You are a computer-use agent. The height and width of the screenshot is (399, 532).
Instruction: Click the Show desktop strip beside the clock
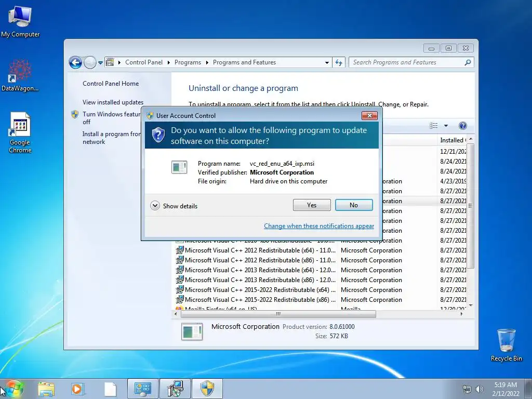[528, 389]
